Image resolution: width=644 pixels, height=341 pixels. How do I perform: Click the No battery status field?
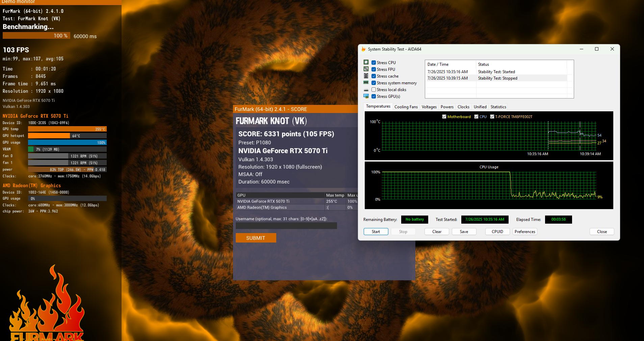pyautogui.click(x=414, y=219)
